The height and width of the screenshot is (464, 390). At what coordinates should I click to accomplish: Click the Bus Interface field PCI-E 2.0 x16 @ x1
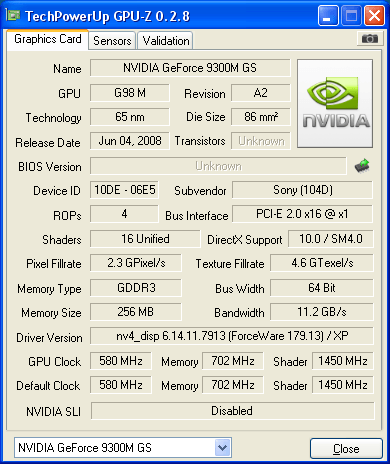pos(303,214)
